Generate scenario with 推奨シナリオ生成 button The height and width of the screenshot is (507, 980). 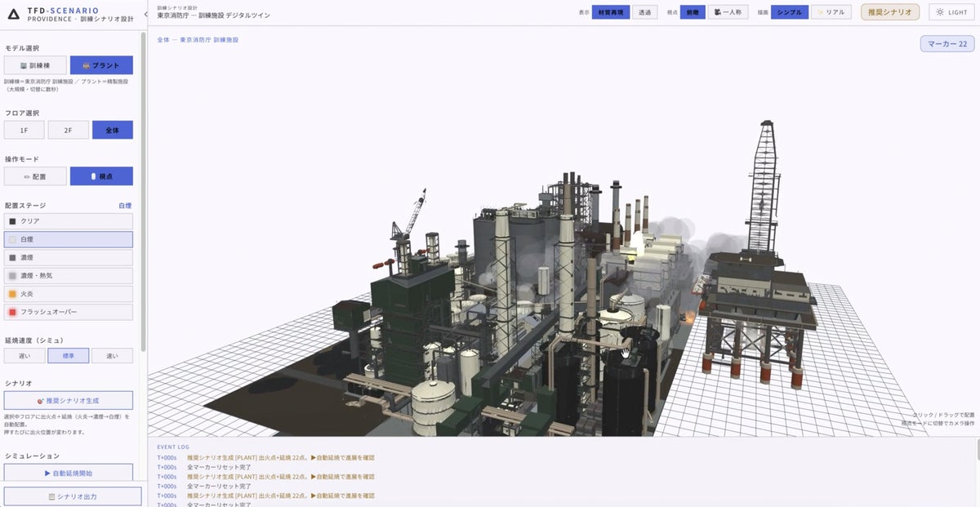tap(69, 401)
